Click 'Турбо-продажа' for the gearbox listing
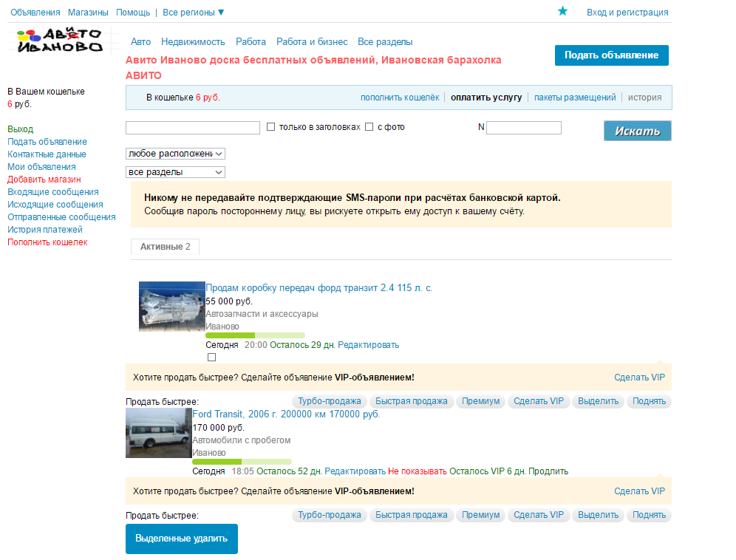Screen dimensions: 736x560 tap(329, 401)
